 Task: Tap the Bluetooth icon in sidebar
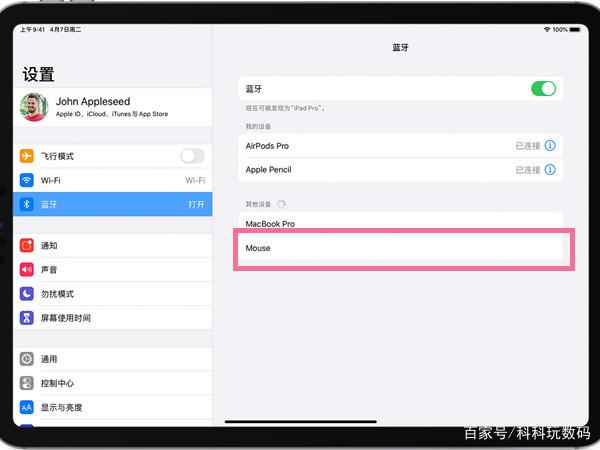click(x=26, y=204)
